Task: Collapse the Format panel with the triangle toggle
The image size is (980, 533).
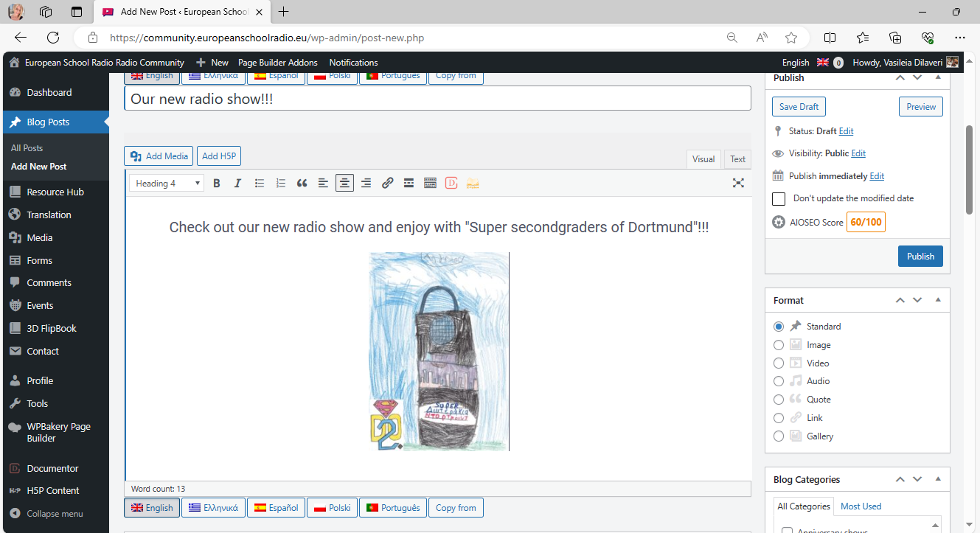Action: pyautogui.click(x=938, y=300)
